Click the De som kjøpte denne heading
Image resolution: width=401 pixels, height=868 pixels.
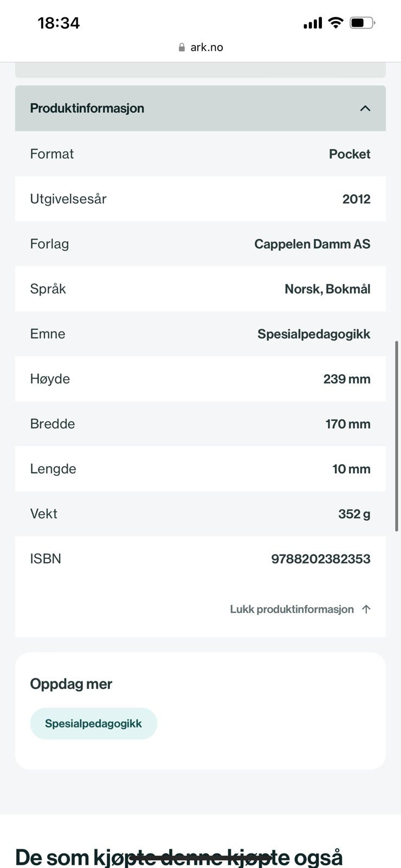tap(179, 857)
